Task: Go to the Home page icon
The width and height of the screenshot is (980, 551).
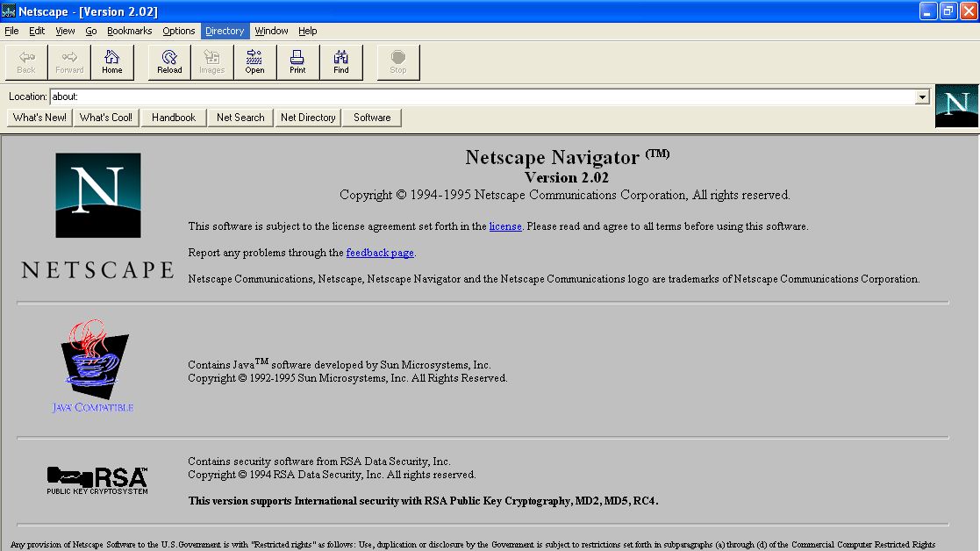Action: click(112, 61)
